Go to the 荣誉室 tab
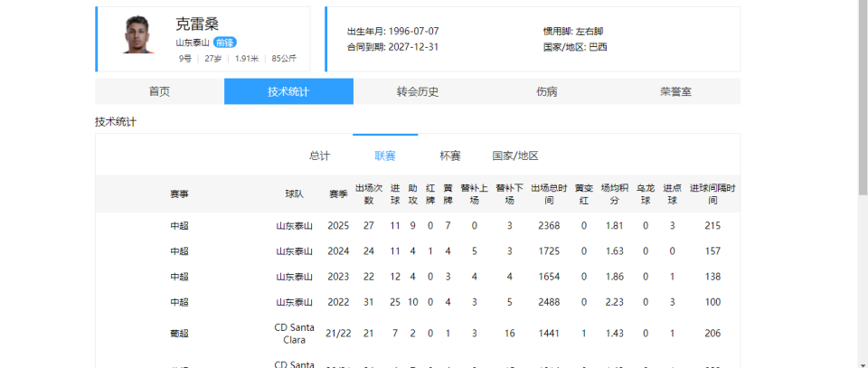The width and height of the screenshot is (868, 368). [675, 91]
